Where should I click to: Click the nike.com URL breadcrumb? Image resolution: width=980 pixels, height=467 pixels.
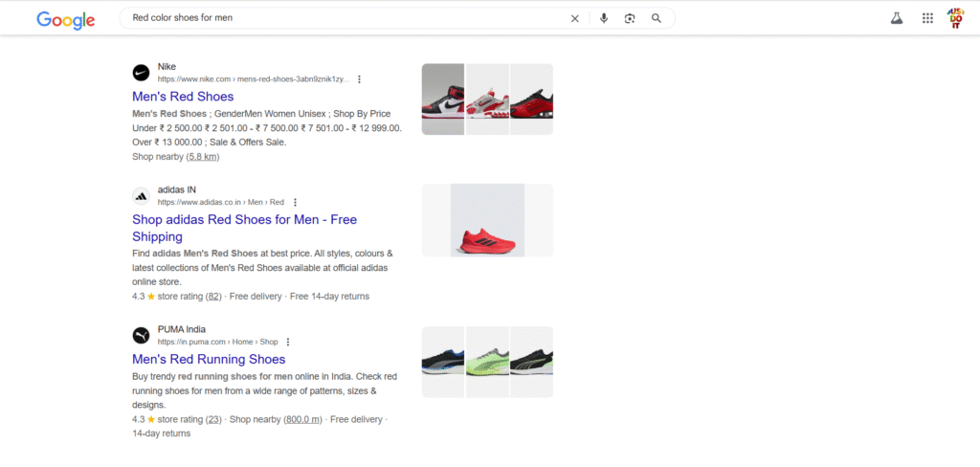253,79
